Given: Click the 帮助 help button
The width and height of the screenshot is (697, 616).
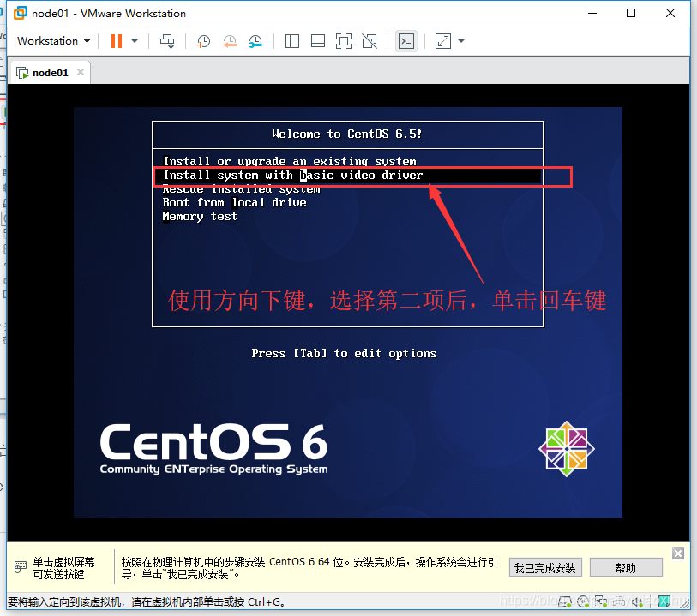Looking at the screenshot, I should pyautogui.click(x=626, y=567).
